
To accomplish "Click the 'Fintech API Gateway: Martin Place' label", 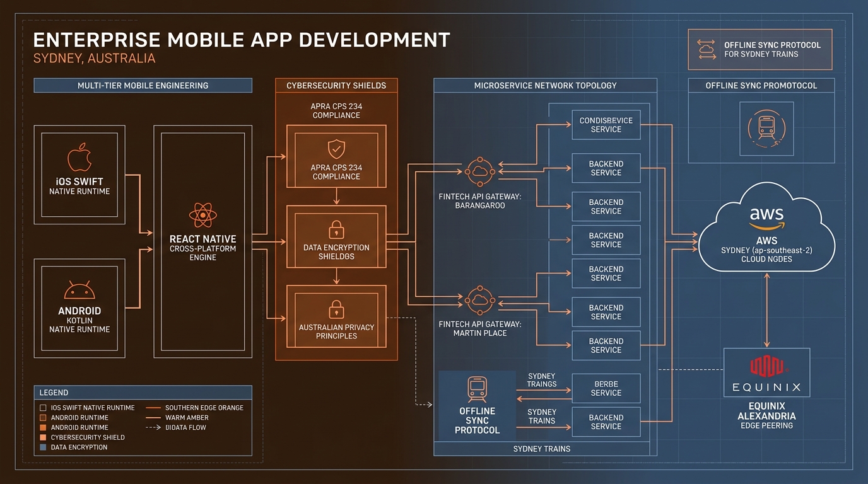I will click(480, 328).
